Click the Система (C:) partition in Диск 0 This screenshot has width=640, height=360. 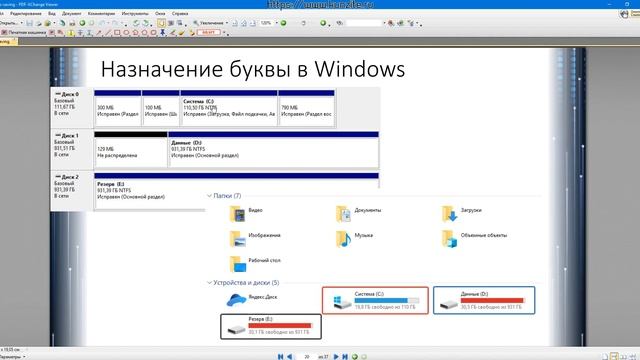229,108
